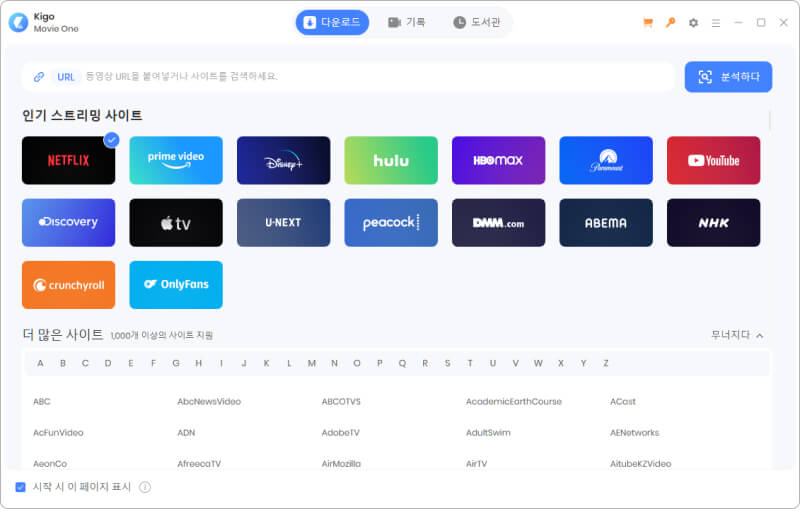Viewport: 800px width, 509px height.
Task: Switch to the 도서관 tab
Action: coord(477,22)
